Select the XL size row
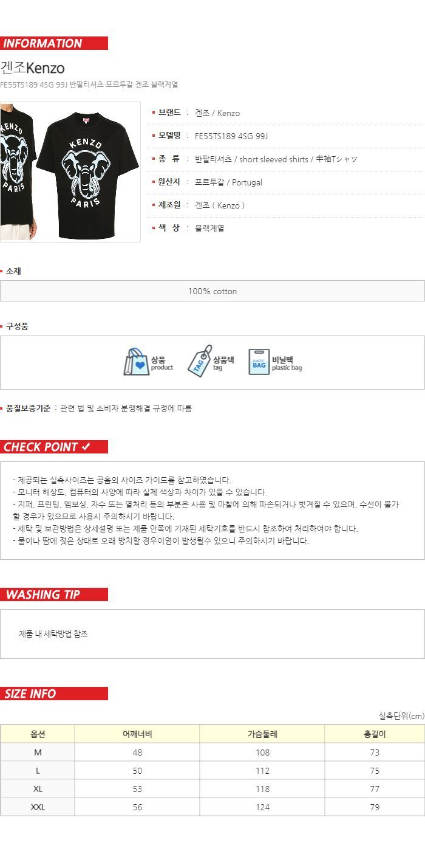This screenshot has height=868, width=425. pos(212,788)
